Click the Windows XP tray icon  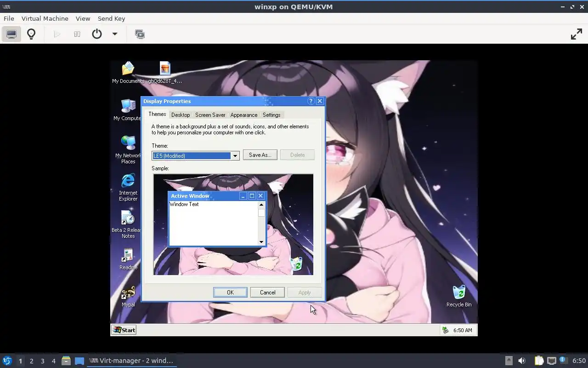pos(445,330)
